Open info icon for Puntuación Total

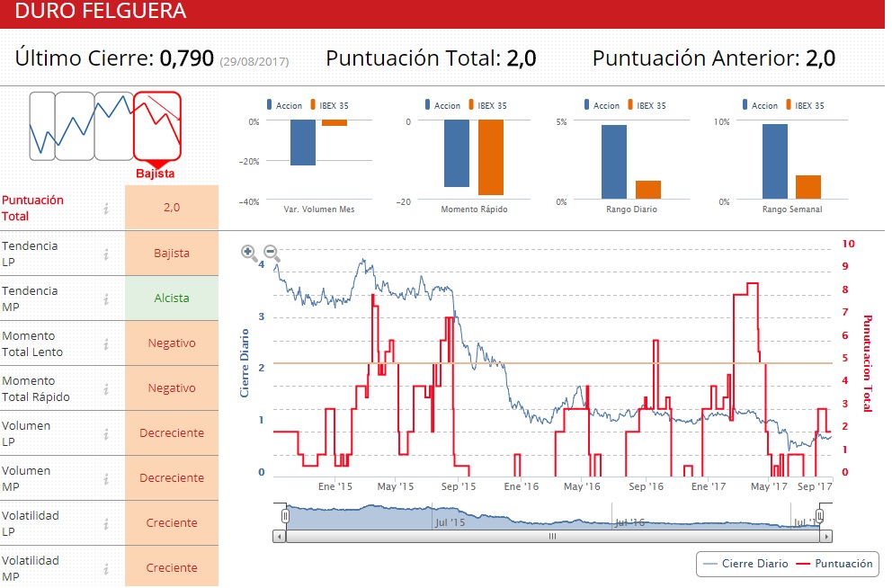click(106, 209)
